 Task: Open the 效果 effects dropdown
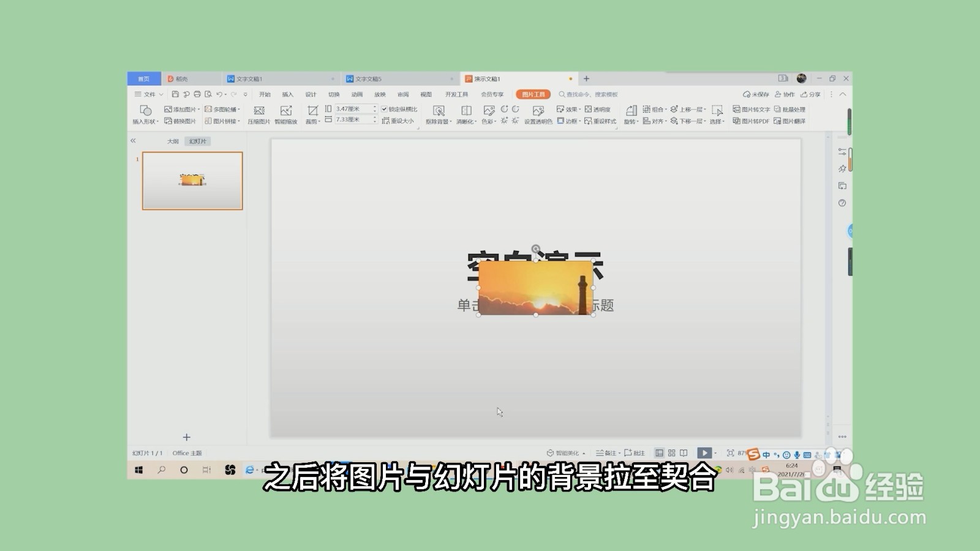click(568, 110)
